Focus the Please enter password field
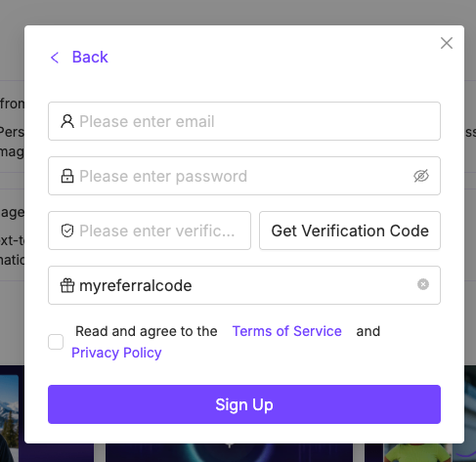This screenshot has height=462, width=476. click(244, 176)
